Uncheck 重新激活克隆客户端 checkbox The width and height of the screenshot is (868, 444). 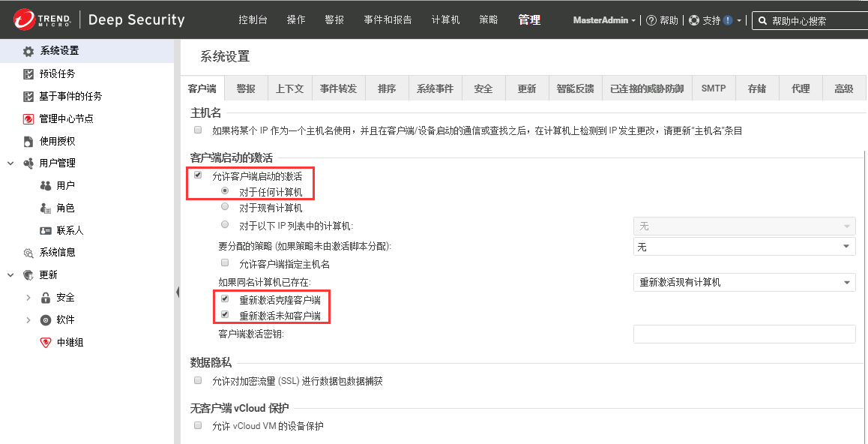coord(225,298)
